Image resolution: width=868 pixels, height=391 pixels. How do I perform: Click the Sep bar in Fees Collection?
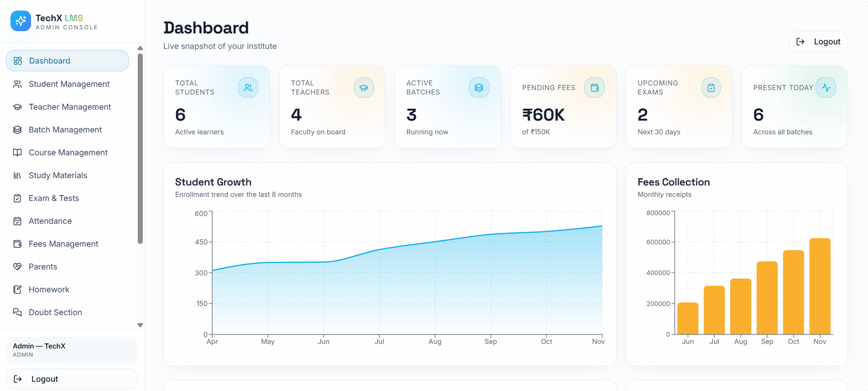767,298
